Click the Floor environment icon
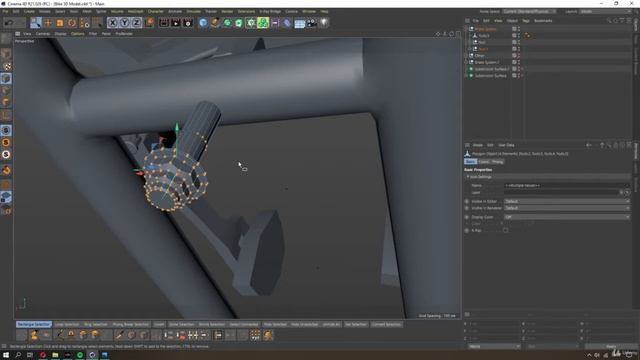 point(300,23)
